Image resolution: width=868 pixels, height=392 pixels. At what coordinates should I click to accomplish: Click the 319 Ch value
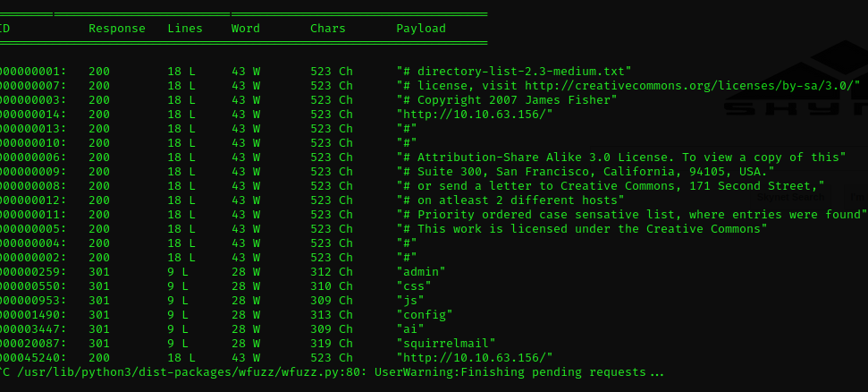click(x=332, y=343)
